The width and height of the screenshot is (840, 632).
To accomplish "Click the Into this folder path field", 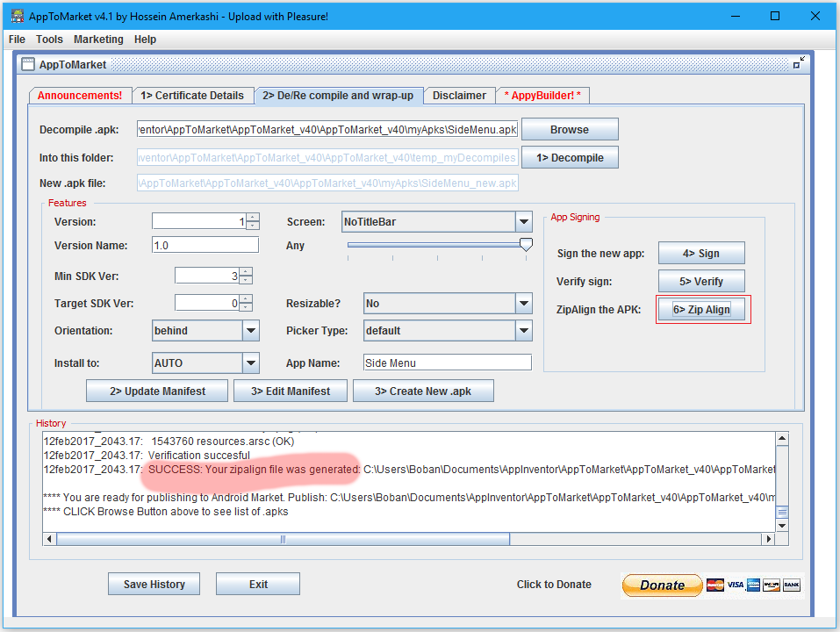I will click(x=327, y=158).
